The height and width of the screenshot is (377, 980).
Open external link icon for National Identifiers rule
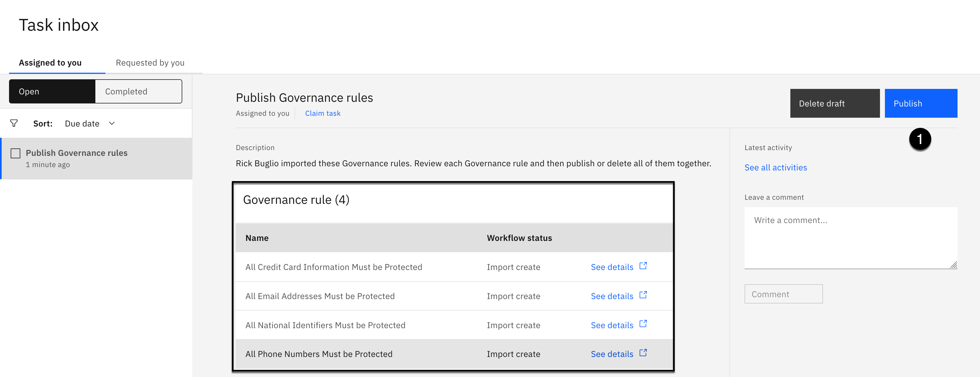[643, 324]
